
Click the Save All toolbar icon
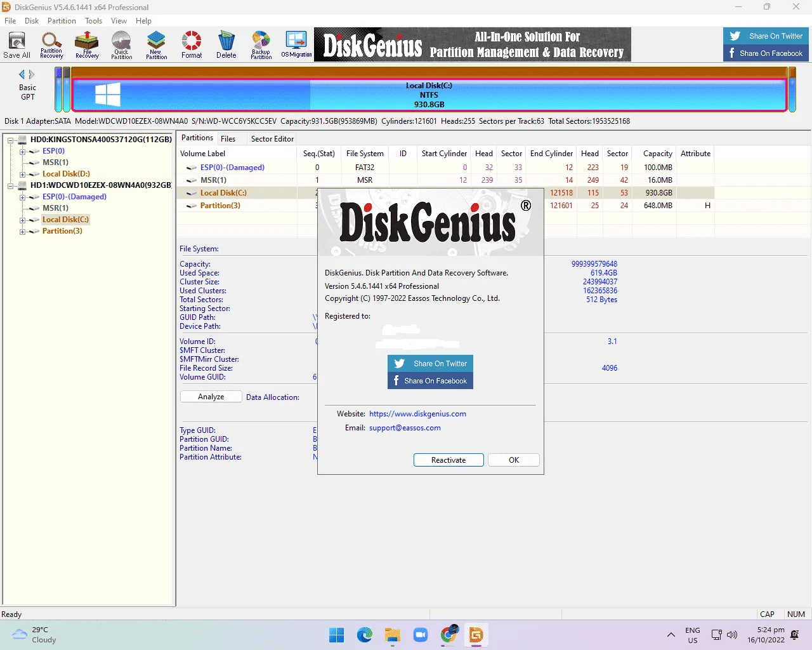[x=16, y=45]
